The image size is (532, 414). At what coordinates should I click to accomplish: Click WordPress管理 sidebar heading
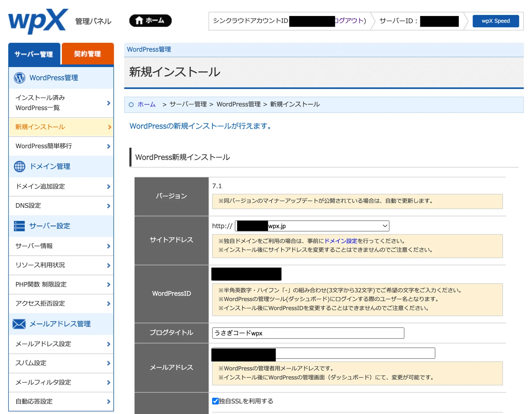tap(61, 78)
